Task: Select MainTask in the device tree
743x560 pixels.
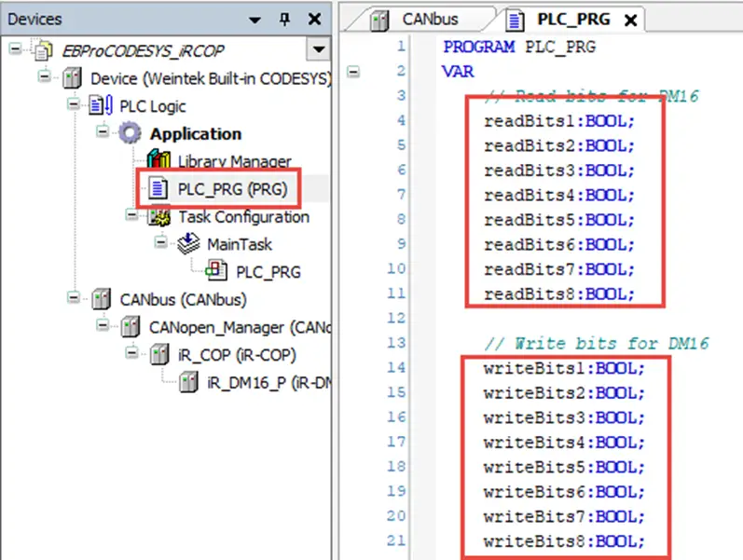Action: click(240, 244)
